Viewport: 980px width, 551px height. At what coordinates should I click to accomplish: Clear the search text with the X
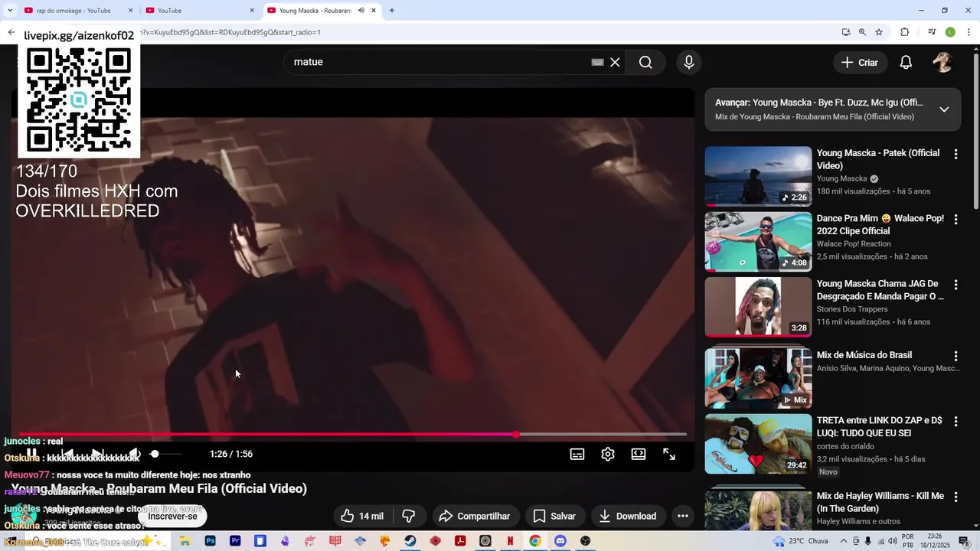coord(615,63)
